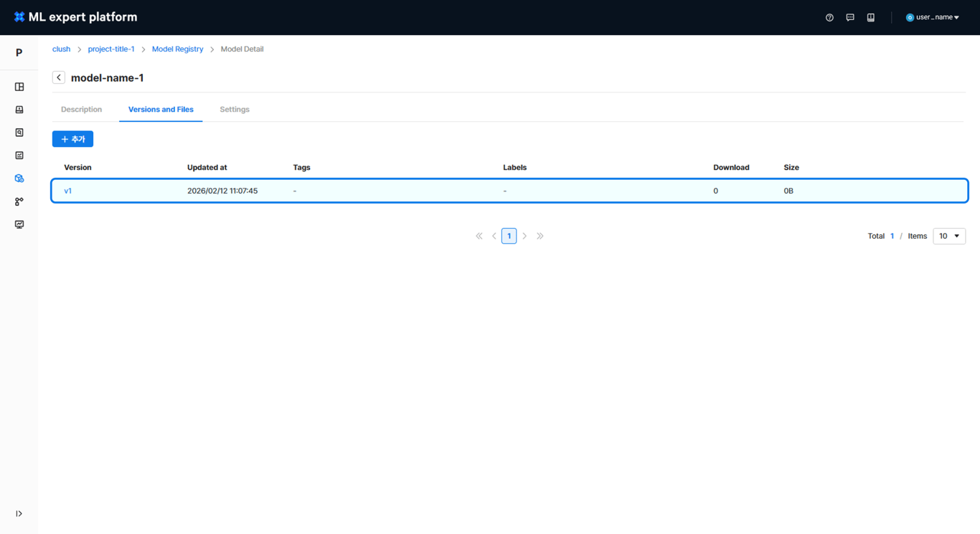Open the documentation book icon in header
The height and width of the screenshot is (534, 980).
click(x=871, y=17)
